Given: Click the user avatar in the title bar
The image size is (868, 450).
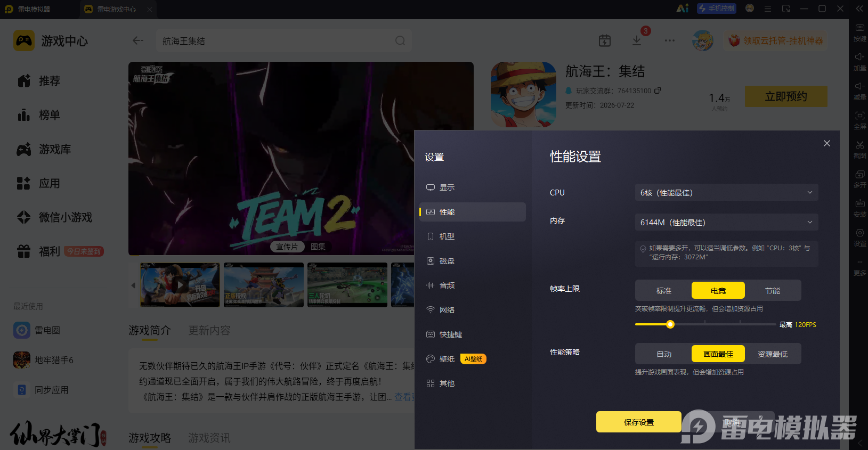Looking at the screenshot, I should (x=750, y=9).
